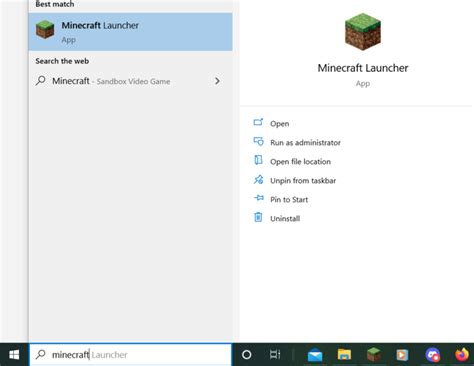Click the Uninstall trash can icon
This screenshot has height=366, width=474.
pos(258,217)
